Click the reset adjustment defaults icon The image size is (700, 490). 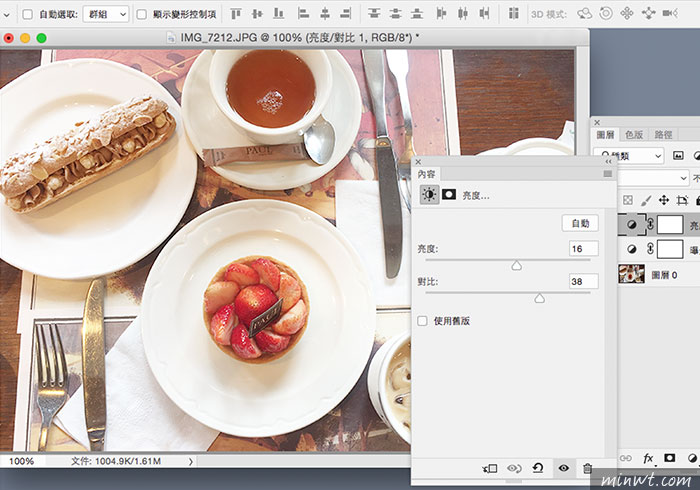point(538,467)
